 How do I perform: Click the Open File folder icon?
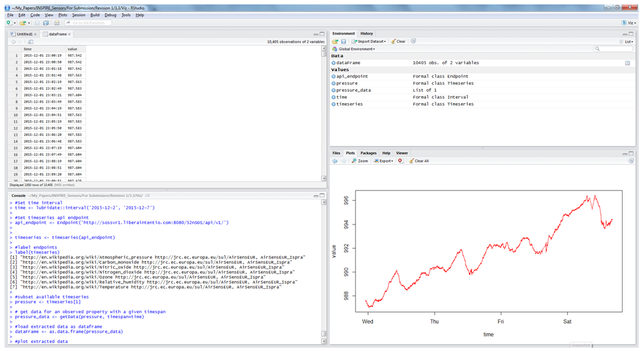pyautogui.click(x=23, y=23)
